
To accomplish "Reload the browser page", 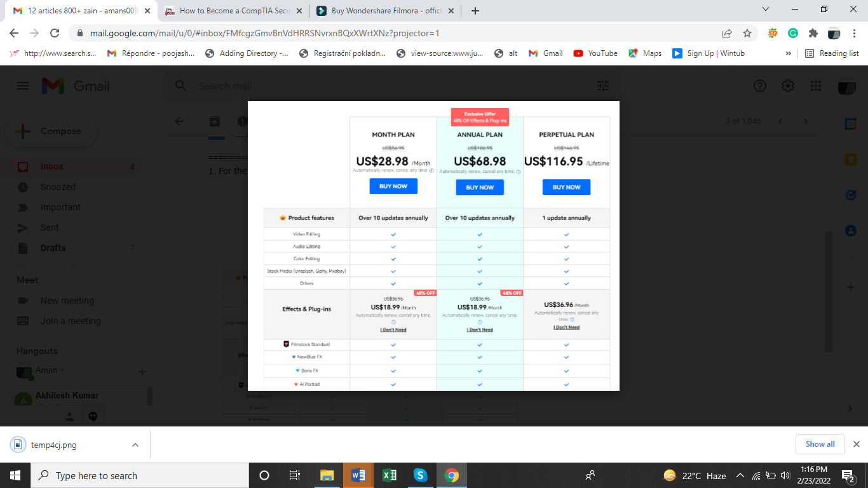I will coord(55,33).
